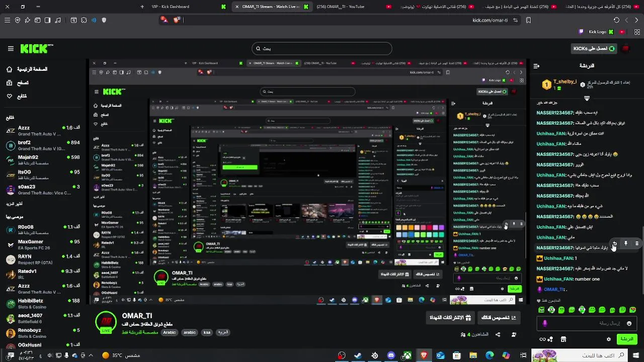
Task: Click customize channel button (تخصيص قناتك)
Action: point(499,317)
